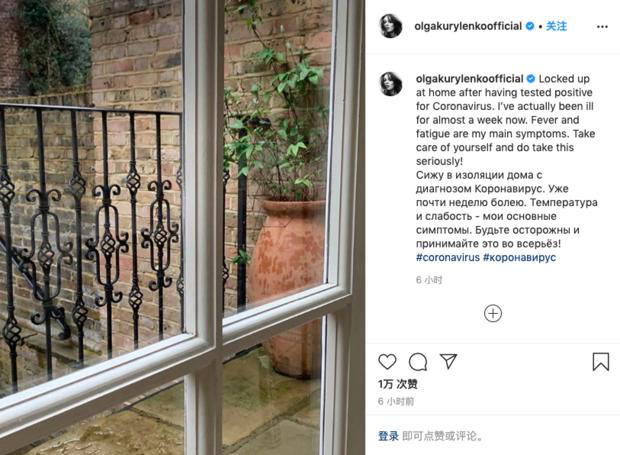Click the caption 6 小时 timestamp

[x=429, y=280]
